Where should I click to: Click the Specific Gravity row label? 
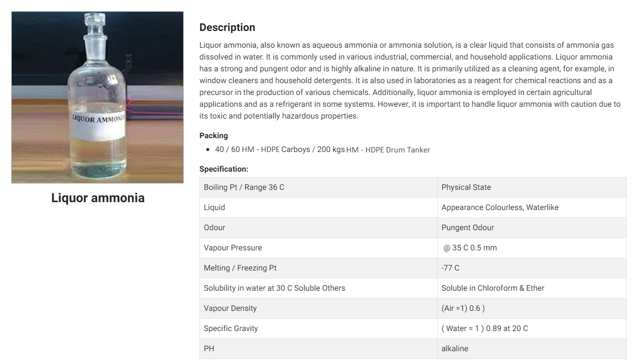[x=231, y=329]
